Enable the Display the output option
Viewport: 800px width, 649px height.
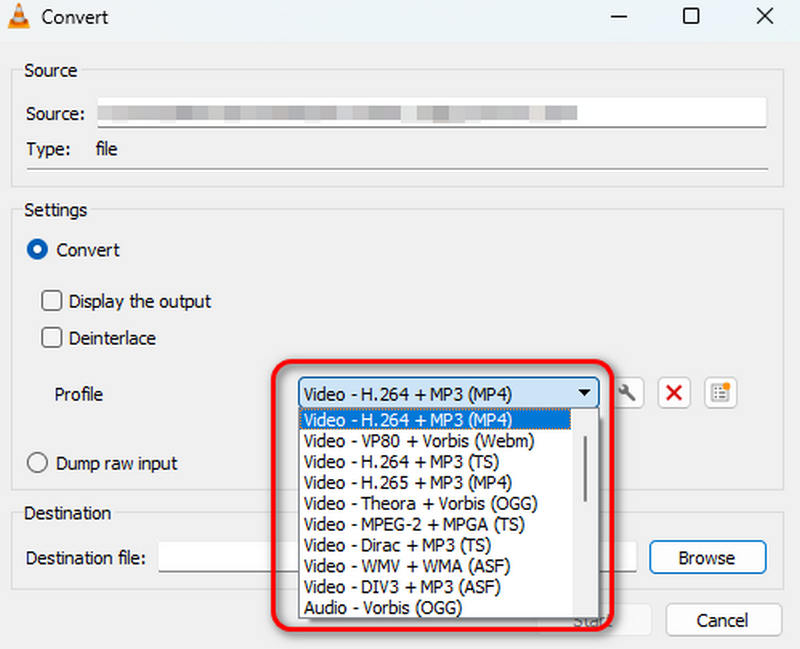coord(52,301)
